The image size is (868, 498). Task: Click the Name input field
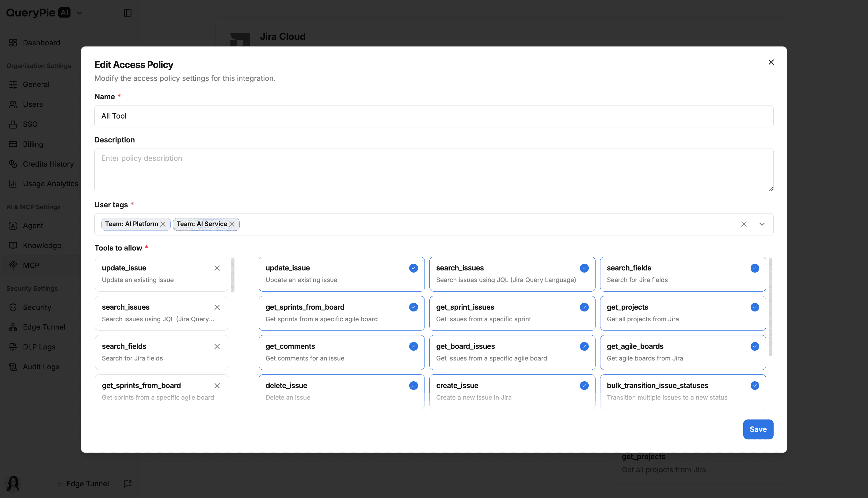(433, 116)
